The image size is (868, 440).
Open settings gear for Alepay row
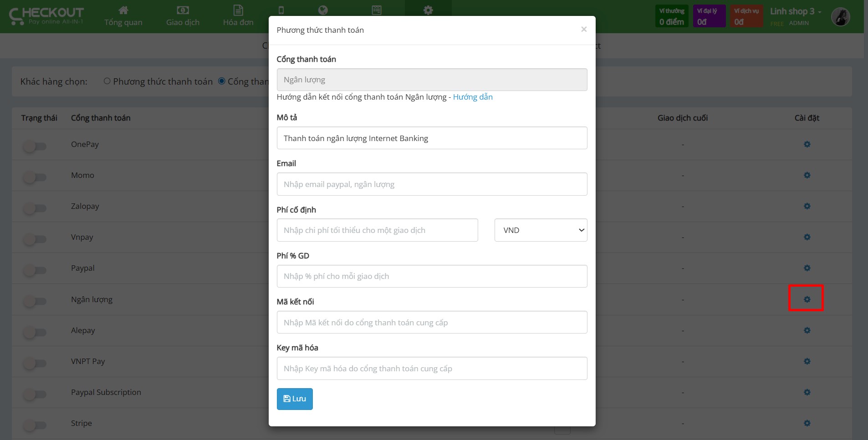click(807, 330)
